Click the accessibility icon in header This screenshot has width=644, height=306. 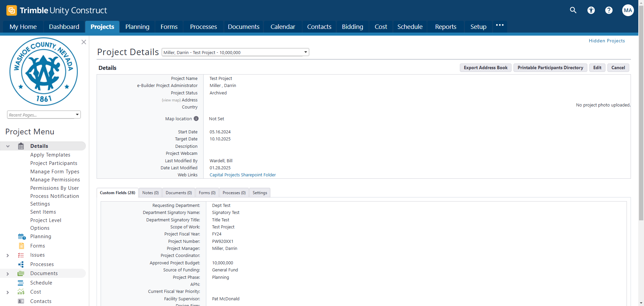click(x=591, y=10)
